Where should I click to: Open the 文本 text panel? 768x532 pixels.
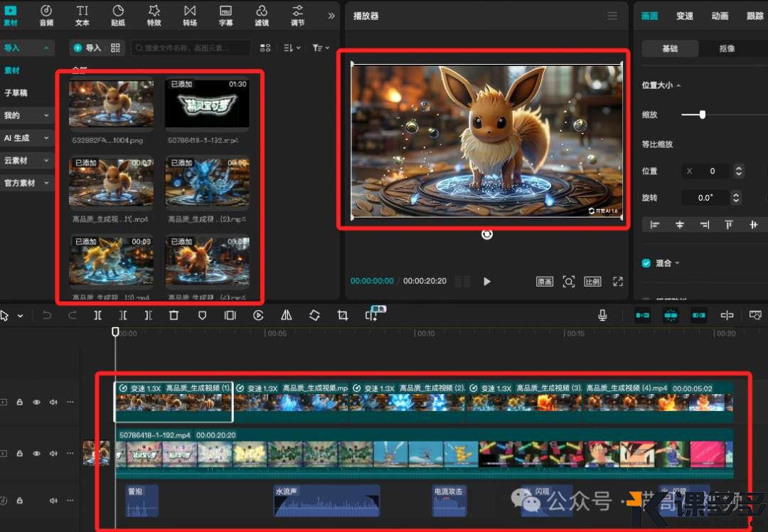[82, 15]
